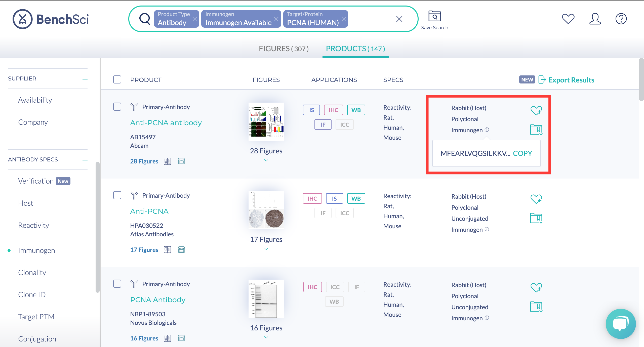644x347 pixels.
Task: Bookmark NBP1-89503 with the folder icon
Action: click(536, 307)
